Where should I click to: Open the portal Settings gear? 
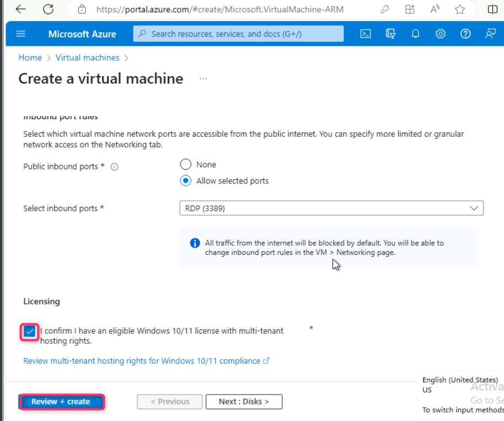(x=440, y=34)
